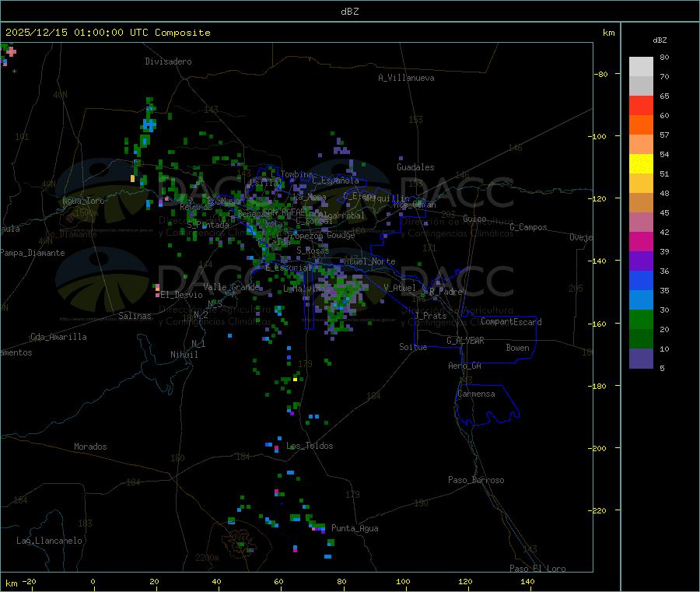Viewport: 700px width, 592px height.
Task: Select the A_Villanueva place label
Action: 406,78
